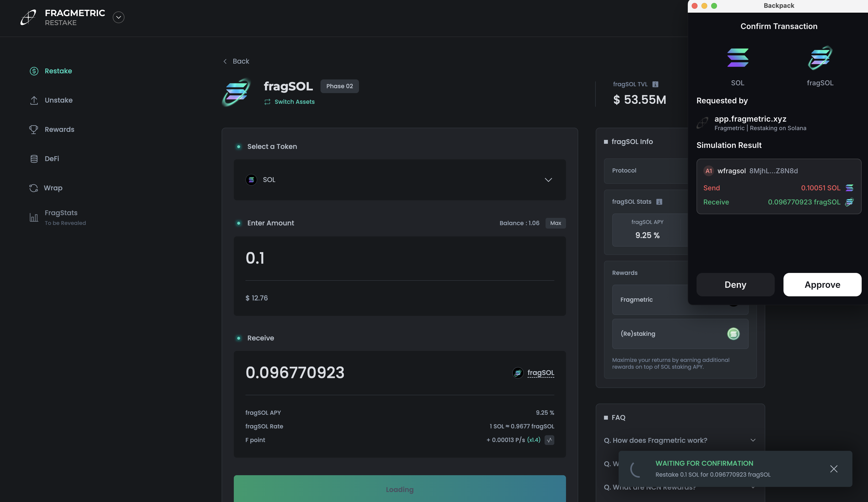Click the Restake dollar icon in sidebar
868x502 pixels.
click(x=34, y=71)
